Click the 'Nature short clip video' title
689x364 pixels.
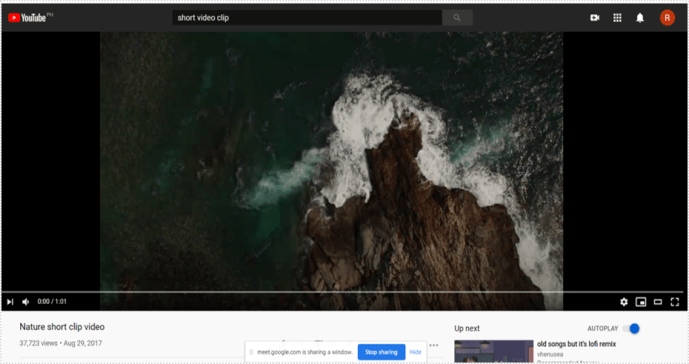(x=62, y=327)
